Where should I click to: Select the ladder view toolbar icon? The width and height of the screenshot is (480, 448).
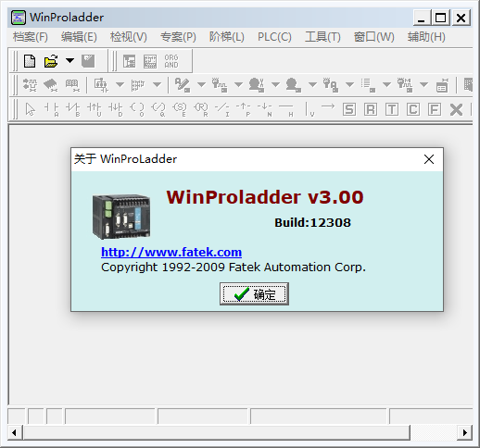click(x=129, y=61)
